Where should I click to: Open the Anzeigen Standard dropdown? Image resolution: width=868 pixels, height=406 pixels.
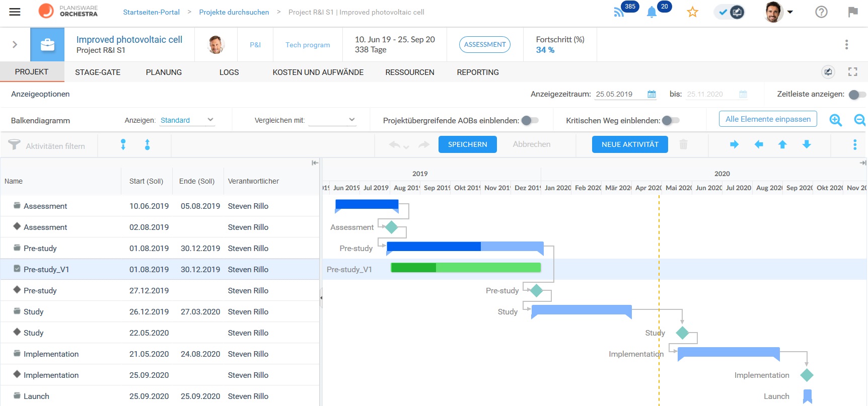click(x=187, y=120)
